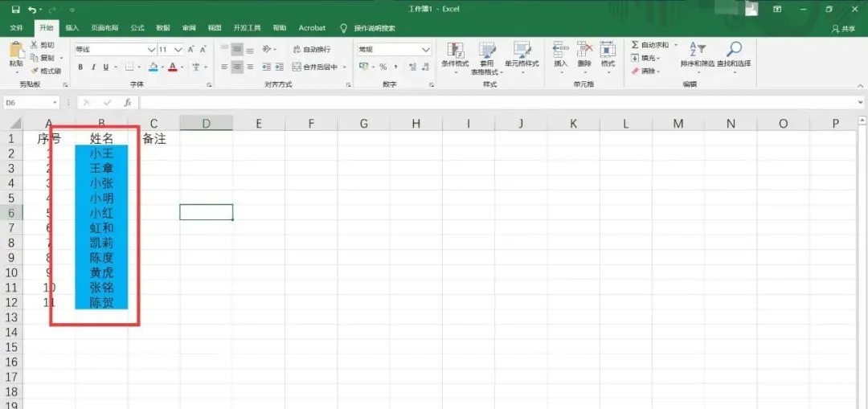The height and width of the screenshot is (409, 868).
Task: Click the red font color A swatch
Action: (173, 67)
